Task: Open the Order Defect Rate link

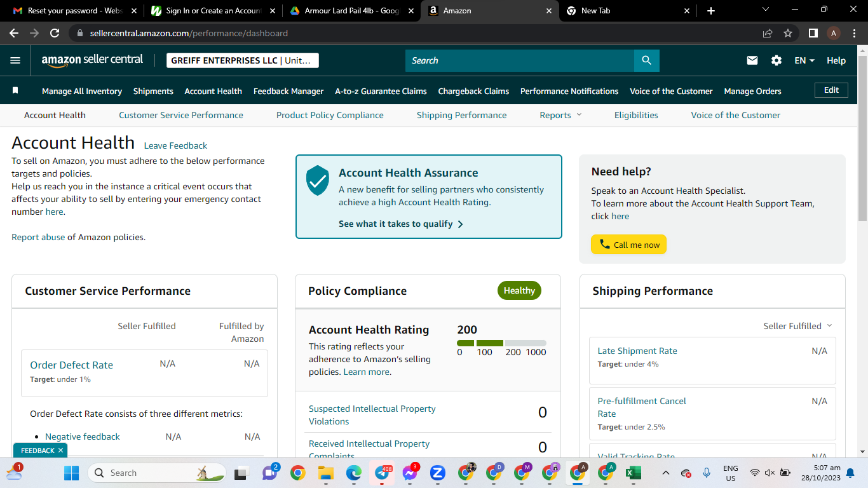Action: pyautogui.click(x=71, y=365)
